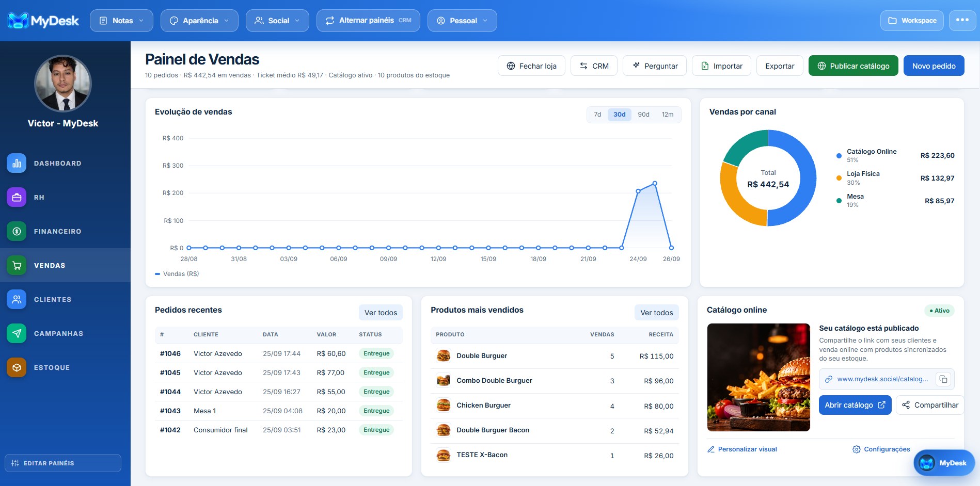Open the Dashboard bar chart icon
Image resolution: width=980 pixels, height=486 pixels.
click(x=17, y=163)
